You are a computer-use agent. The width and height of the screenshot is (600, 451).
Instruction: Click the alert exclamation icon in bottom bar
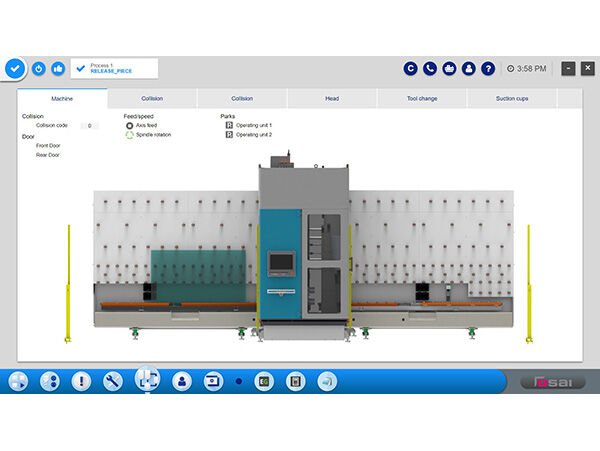click(x=81, y=381)
